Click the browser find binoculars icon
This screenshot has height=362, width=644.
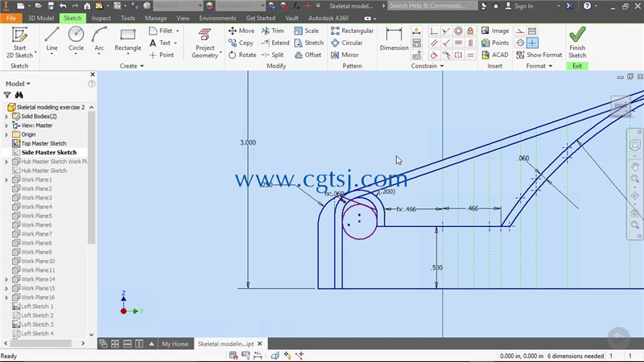pyautogui.click(x=19, y=95)
